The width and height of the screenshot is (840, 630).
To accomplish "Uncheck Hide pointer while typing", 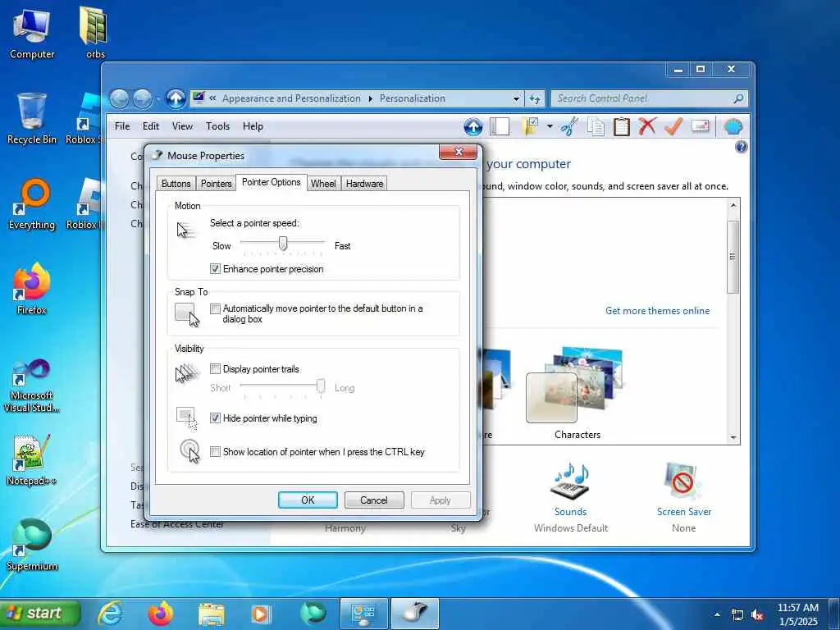I will point(215,418).
